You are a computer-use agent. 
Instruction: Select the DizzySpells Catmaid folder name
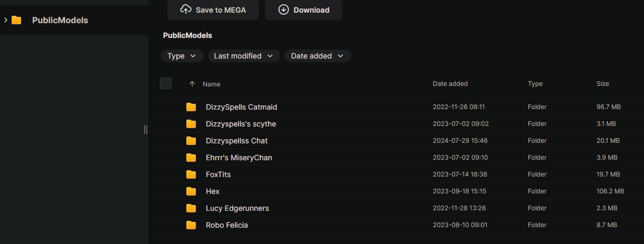click(x=241, y=107)
